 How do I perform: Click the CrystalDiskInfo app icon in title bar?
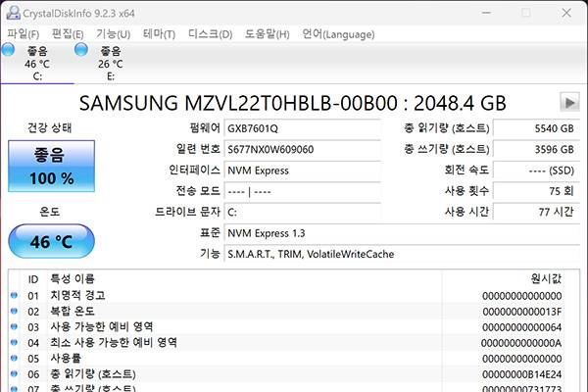pyautogui.click(x=10, y=12)
